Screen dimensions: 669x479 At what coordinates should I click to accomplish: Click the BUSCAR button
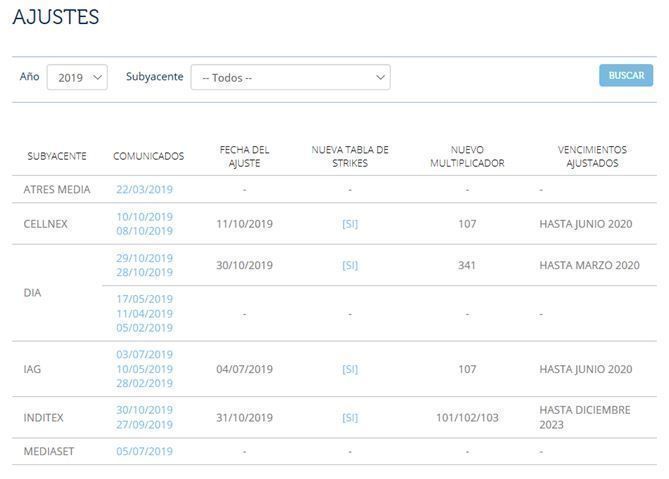626,75
